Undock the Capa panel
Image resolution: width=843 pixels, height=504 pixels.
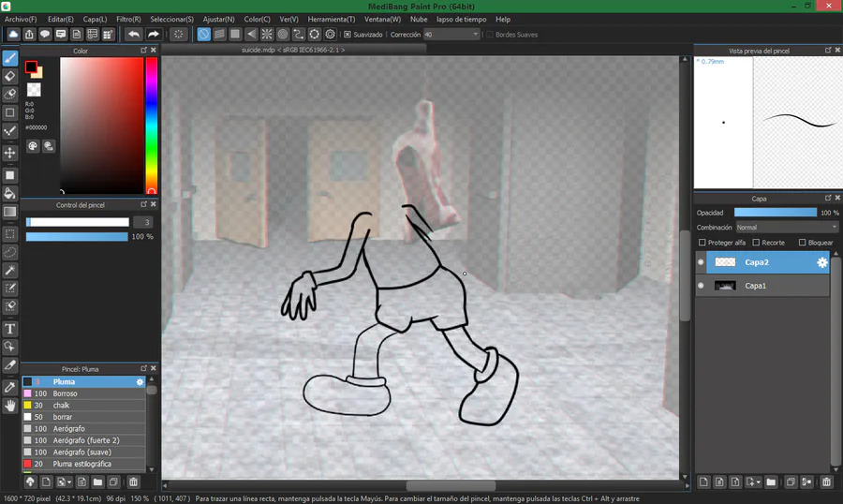point(828,198)
